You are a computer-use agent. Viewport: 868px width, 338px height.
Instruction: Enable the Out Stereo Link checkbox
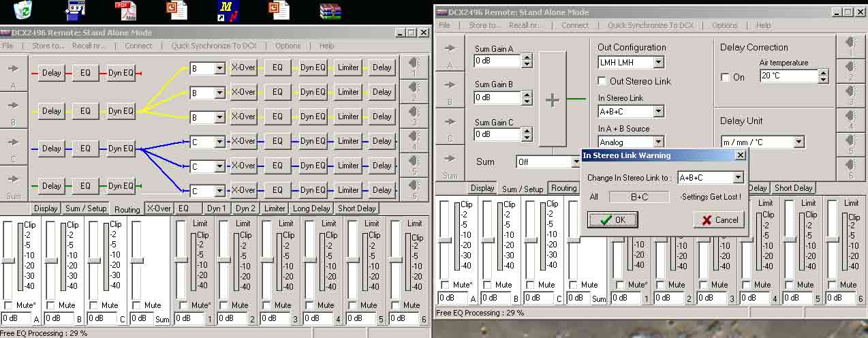(603, 81)
